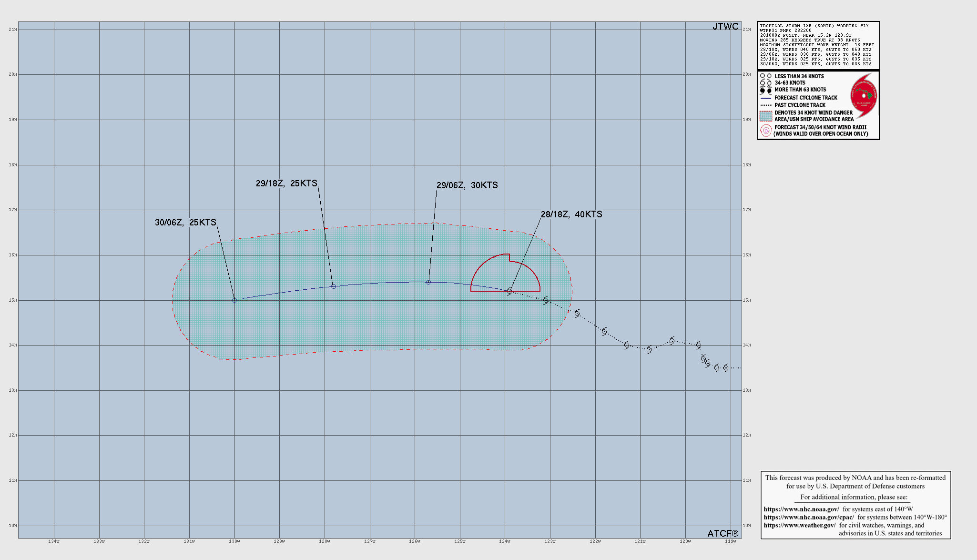Screen dimensions: 977x560
Task: Click the Tropical Storm 18E warning header text
Action: point(814,26)
